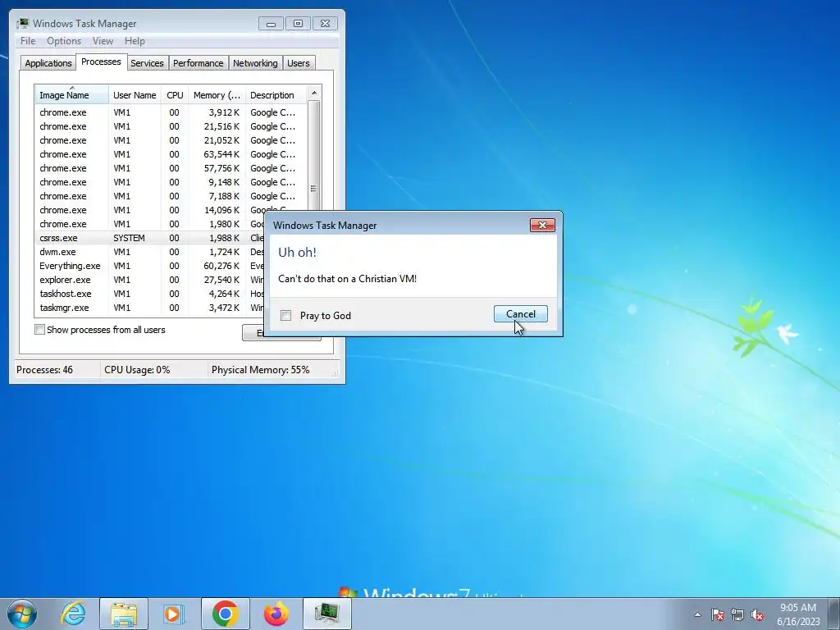Select chrome.exe using 63,544 K memory

pyautogui.click(x=171, y=154)
